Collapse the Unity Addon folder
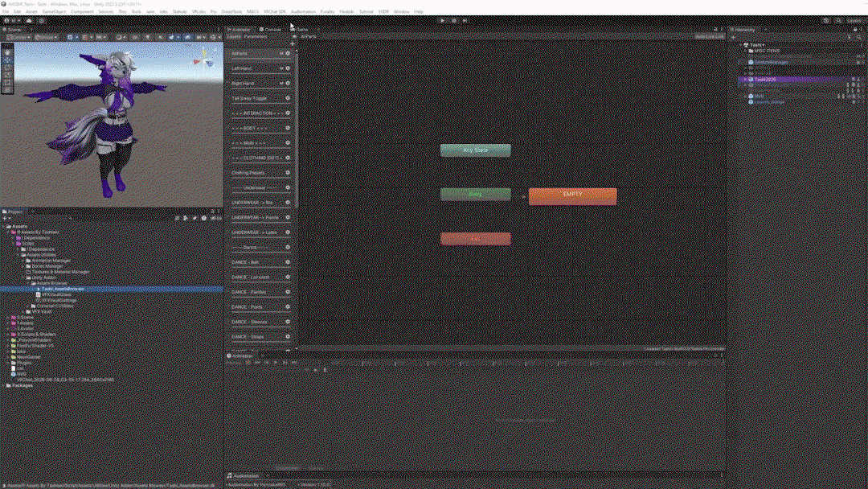Image resolution: width=868 pixels, height=489 pixels. [24, 277]
